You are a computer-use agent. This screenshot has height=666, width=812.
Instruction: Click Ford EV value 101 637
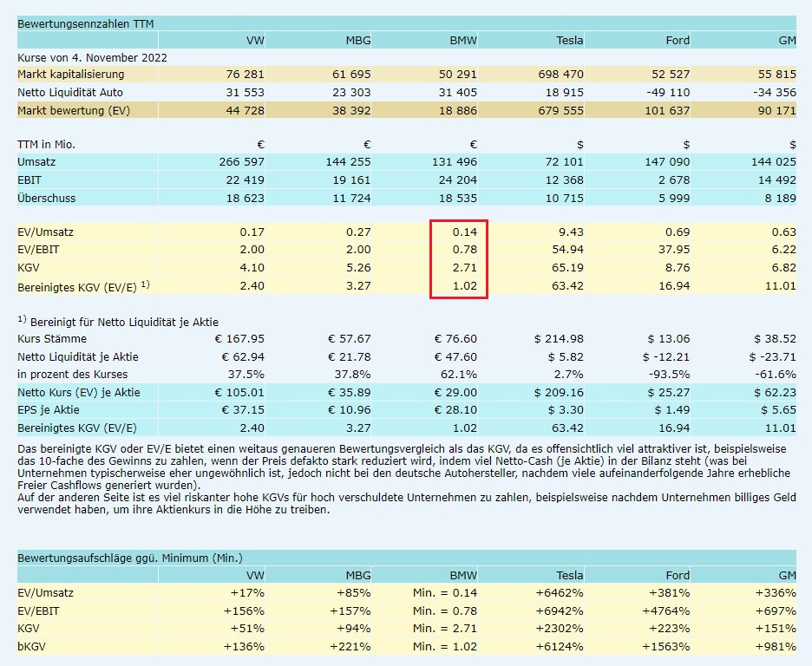point(667,110)
